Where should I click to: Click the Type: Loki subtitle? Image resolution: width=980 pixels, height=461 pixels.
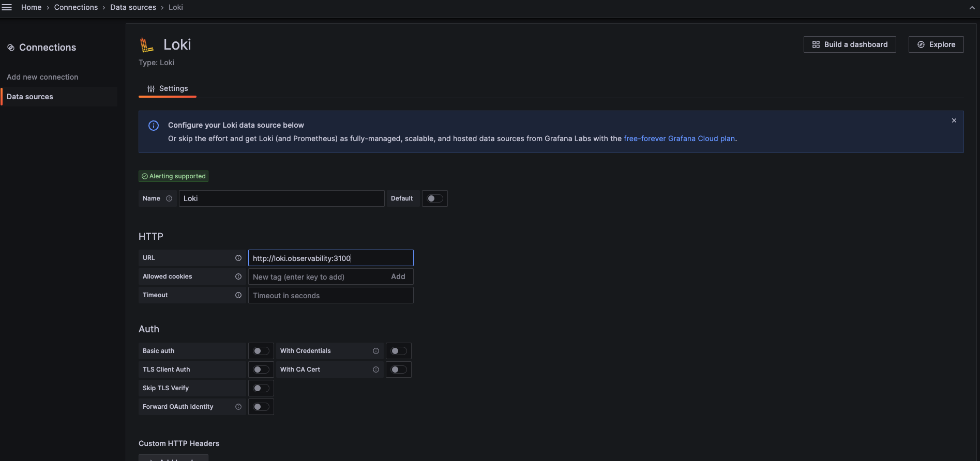coord(156,63)
